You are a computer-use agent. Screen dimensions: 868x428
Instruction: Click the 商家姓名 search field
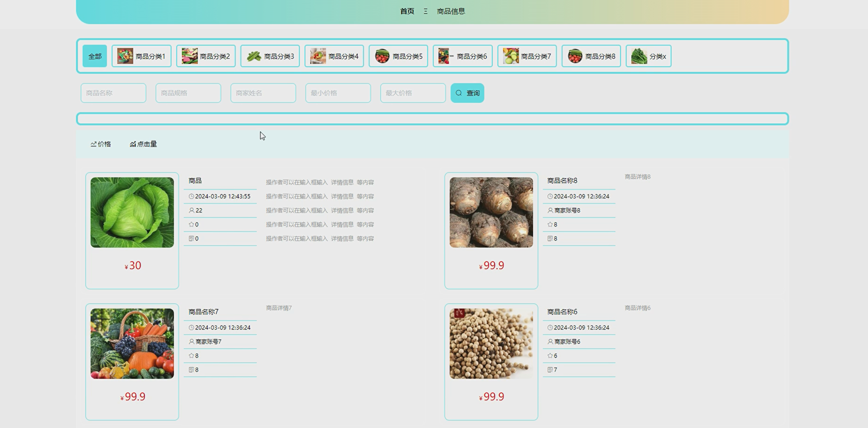[x=263, y=93]
